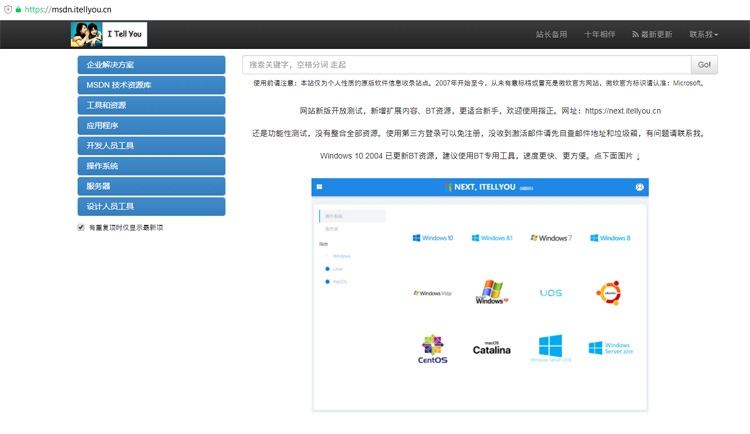Toggle the 有重复项时仅显示最新项 checkbox
This screenshot has height=434, width=750.
click(81, 227)
